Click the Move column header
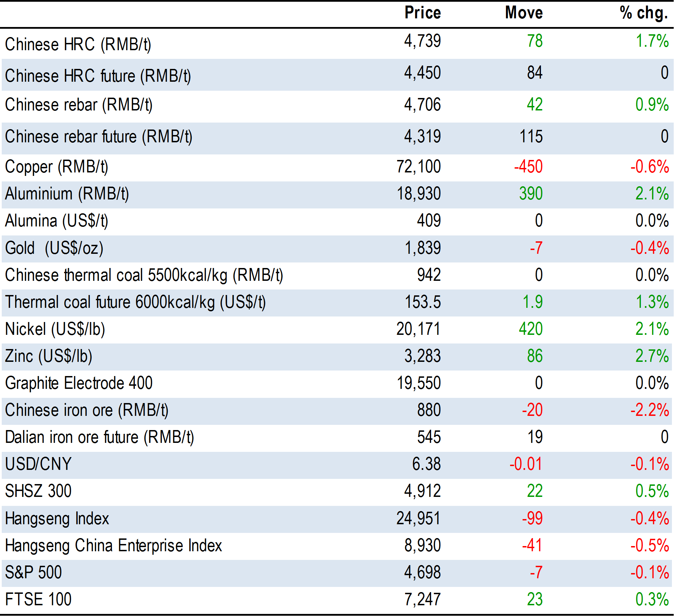Image resolution: width=674 pixels, height=616 pixels. click(524, 13)
